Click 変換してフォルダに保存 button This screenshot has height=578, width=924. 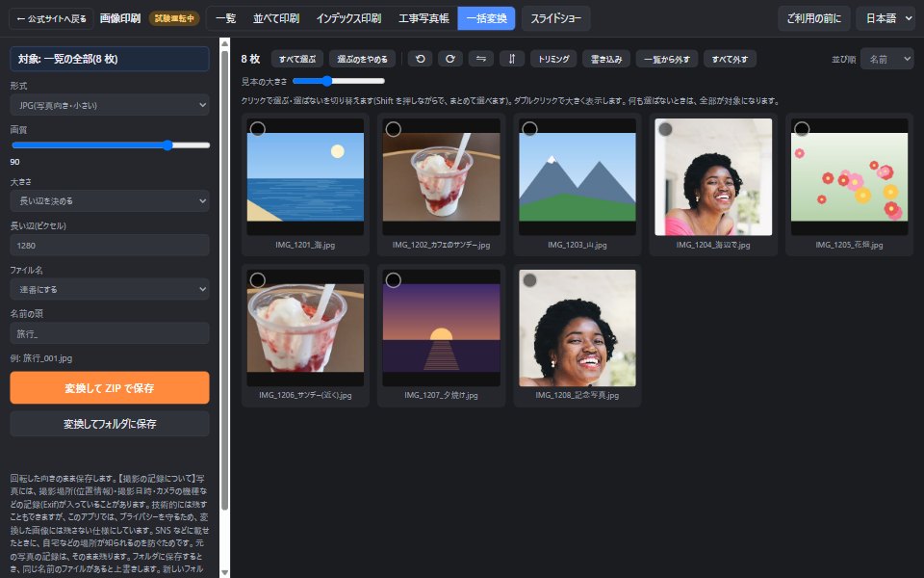pyautogui.click(x=110, y=424)
